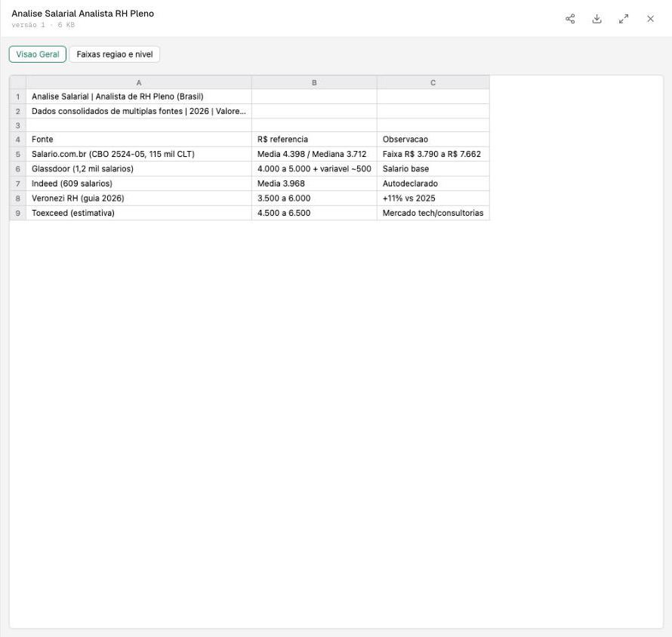This screenshot has height=637, width=672.
Task: Click the share icon
Action: pyautogui.click(x=570, y=19)
